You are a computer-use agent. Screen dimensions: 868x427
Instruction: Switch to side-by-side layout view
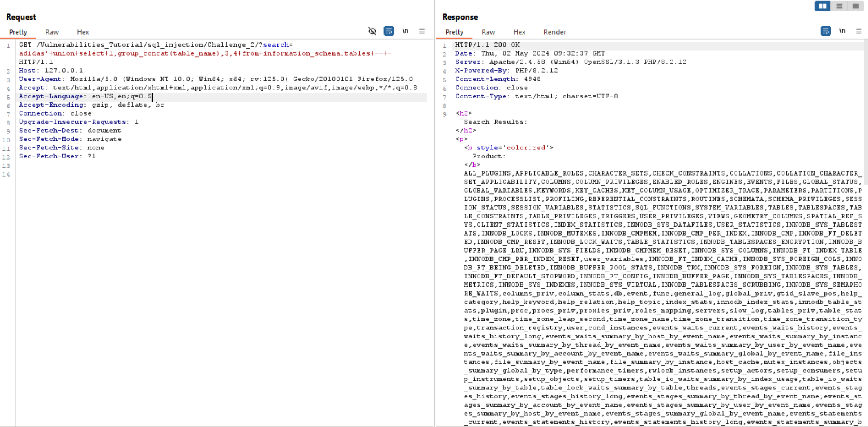pos(822,6)
